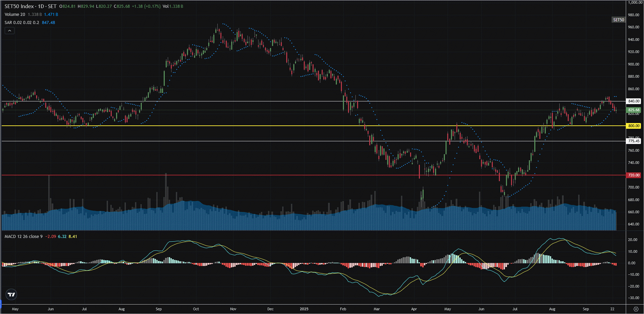644x314 pixels.
Task: Click the green 825.68 current price label
Action: click(634, 110)
